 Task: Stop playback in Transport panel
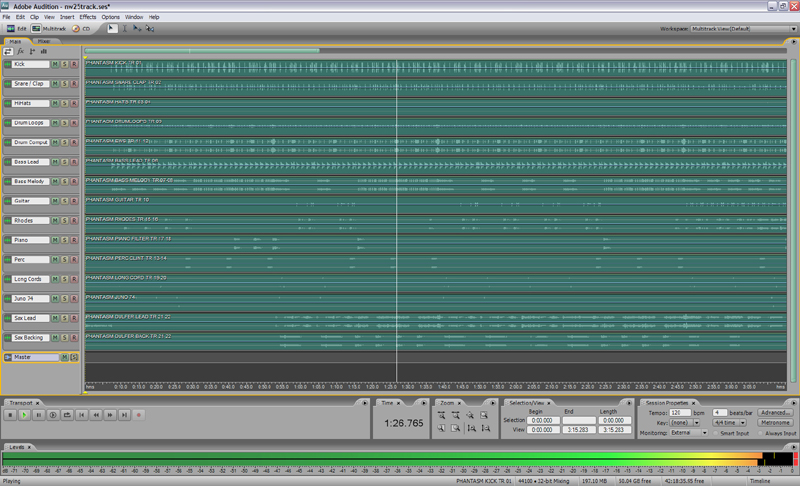click(x=10, y=415)
